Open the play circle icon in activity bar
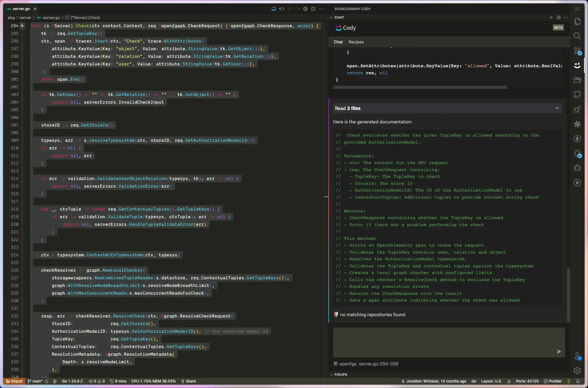Image resolution: width=588 pixels, height=388 pixels. (577, 183)
